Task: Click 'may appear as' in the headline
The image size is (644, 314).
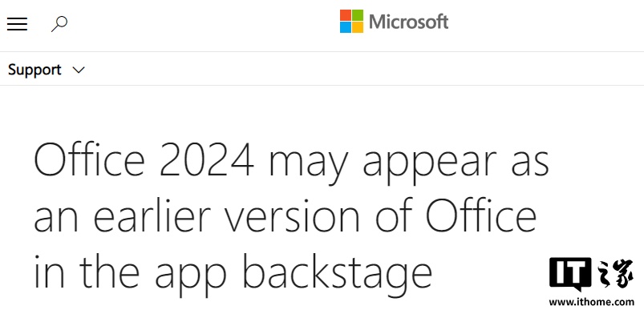Action: [409, 163]
